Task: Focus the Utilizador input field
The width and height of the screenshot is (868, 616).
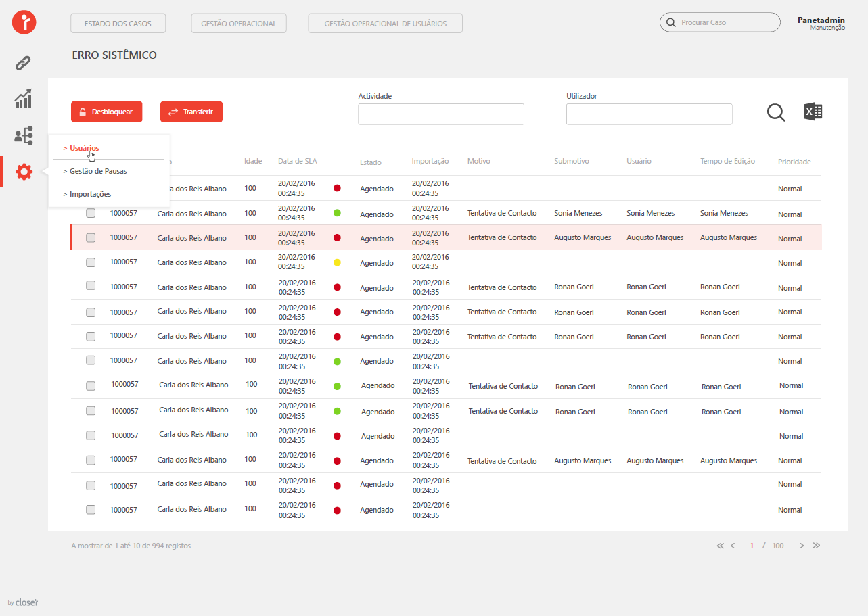Action: 649,114
